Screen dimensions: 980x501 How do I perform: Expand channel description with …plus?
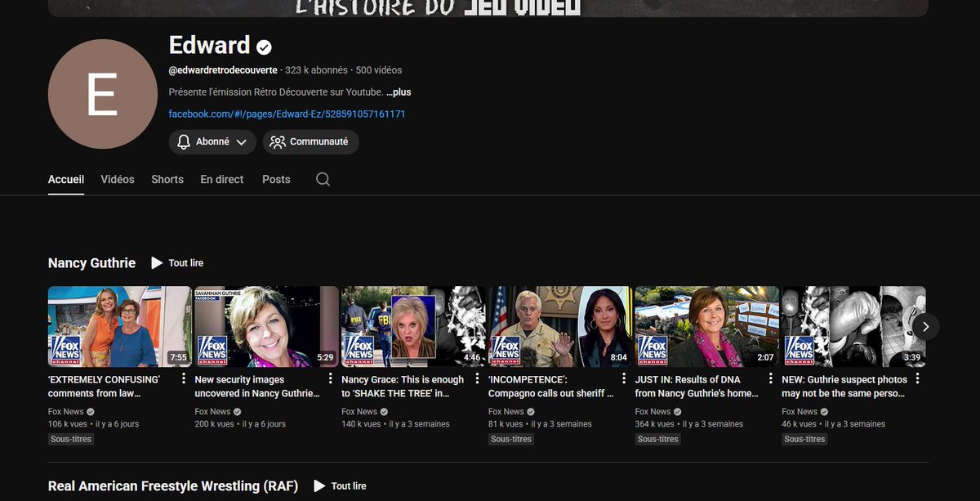coord(399,92)
